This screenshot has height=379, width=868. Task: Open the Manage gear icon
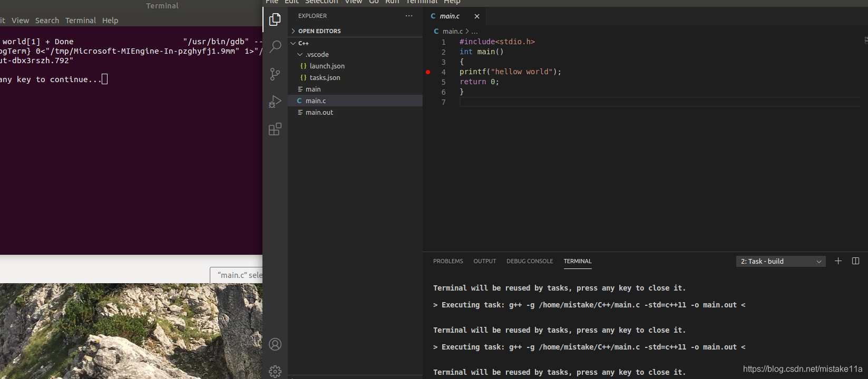275,371
